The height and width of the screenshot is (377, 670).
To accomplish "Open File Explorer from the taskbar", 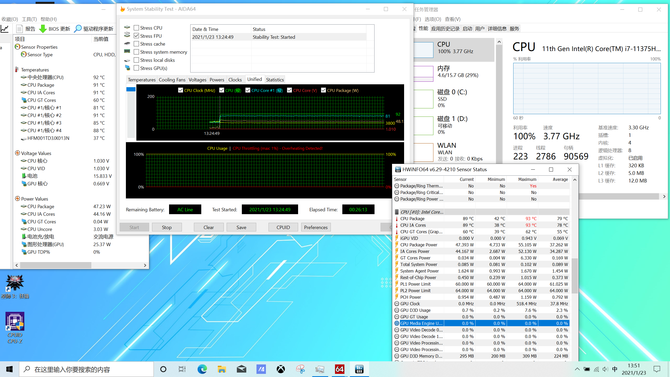I will [222, 369].
